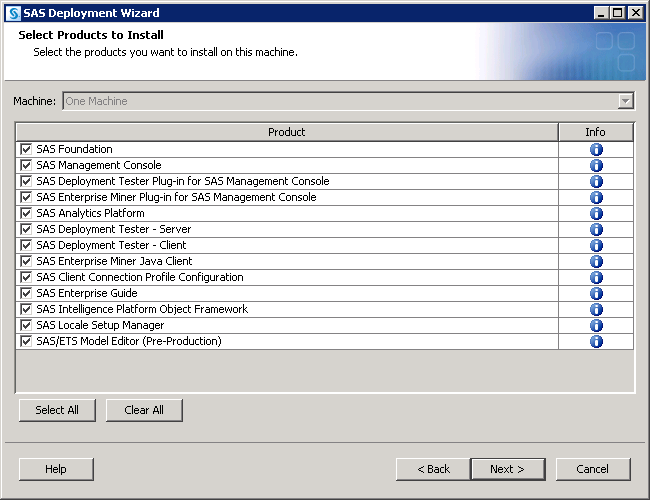Toggle SAS Enterprise Miner Plug-in checkbox
This screenshot has width=650, height=500.
pyautogui.click(x=26, y=197)
